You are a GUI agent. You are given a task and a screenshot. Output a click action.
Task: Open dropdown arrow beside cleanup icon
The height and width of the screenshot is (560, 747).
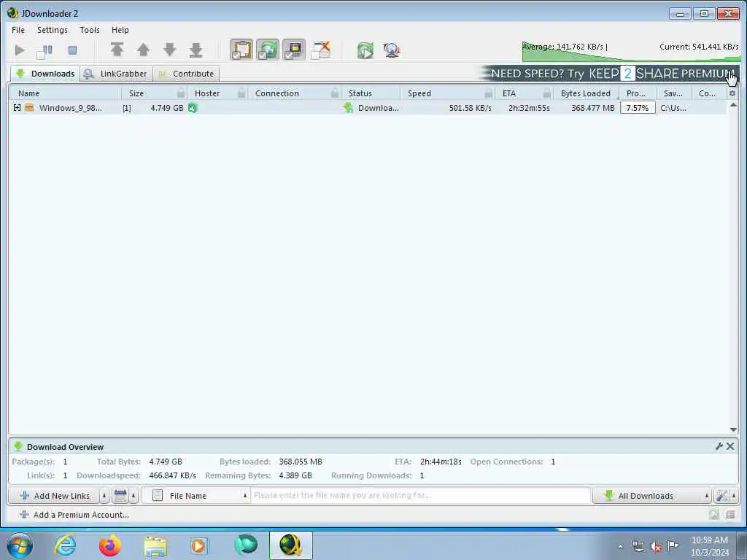134,496
